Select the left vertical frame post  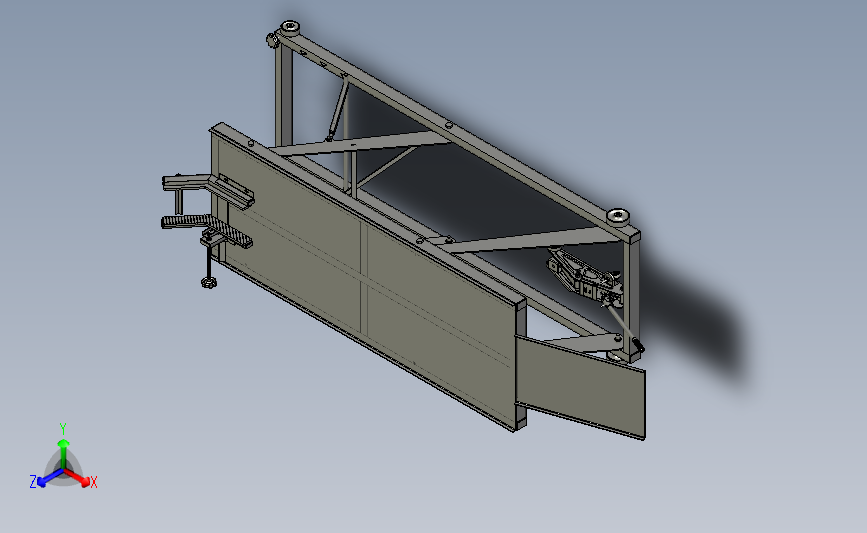tap(283, 94)
